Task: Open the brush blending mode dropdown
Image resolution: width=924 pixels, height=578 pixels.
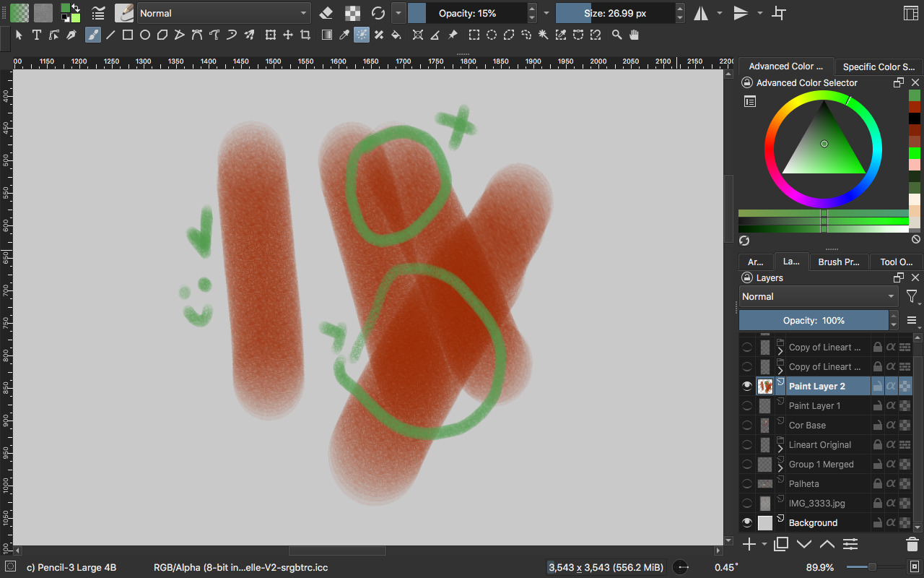Action: coord(224,13)
